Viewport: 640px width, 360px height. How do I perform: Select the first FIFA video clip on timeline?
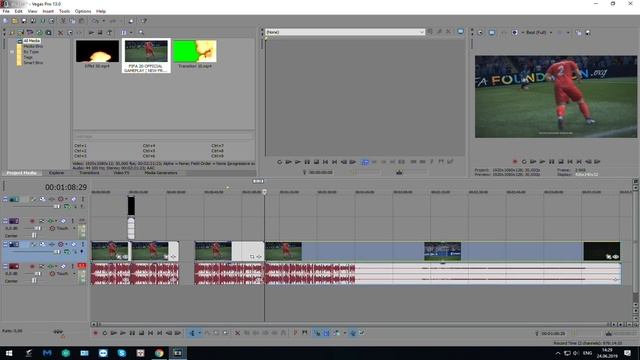(110, 251)
